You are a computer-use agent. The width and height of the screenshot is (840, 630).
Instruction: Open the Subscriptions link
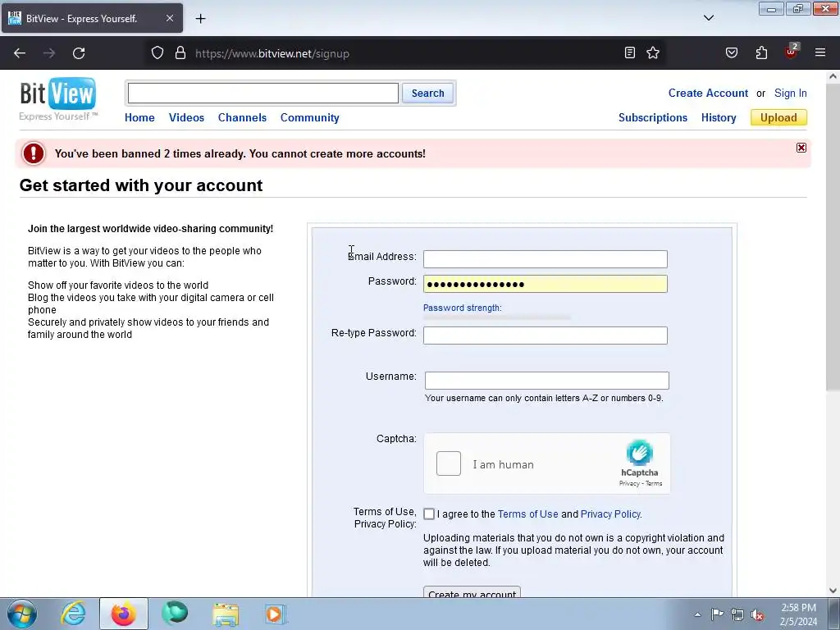(652, 117)
